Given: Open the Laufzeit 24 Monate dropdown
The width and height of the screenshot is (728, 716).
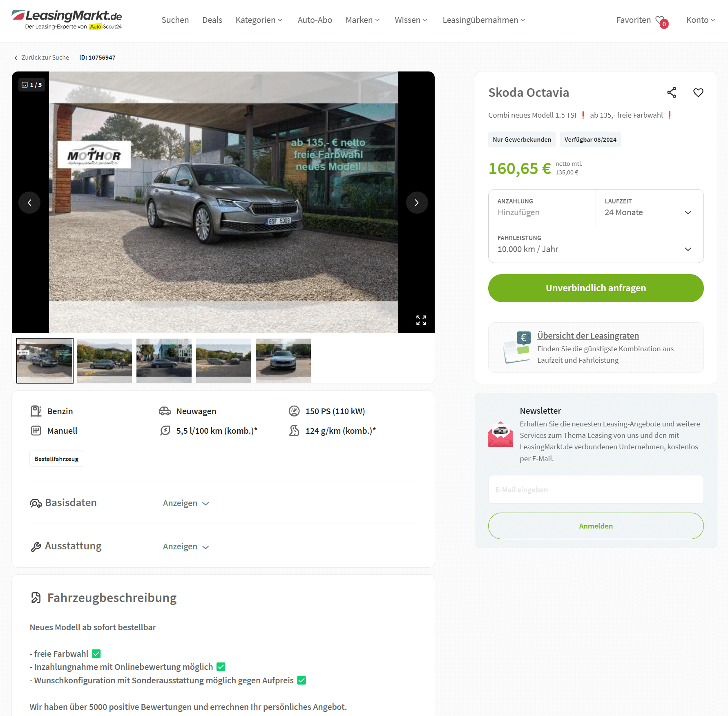Looking at the screenshot, I should coord(650,207).
